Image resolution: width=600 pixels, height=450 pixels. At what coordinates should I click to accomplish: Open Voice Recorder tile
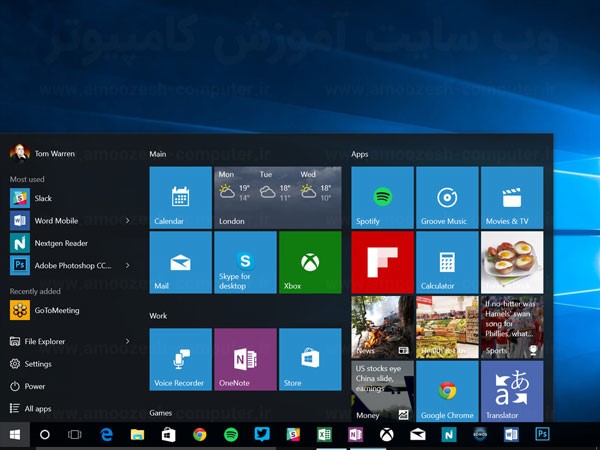point(180,359)
